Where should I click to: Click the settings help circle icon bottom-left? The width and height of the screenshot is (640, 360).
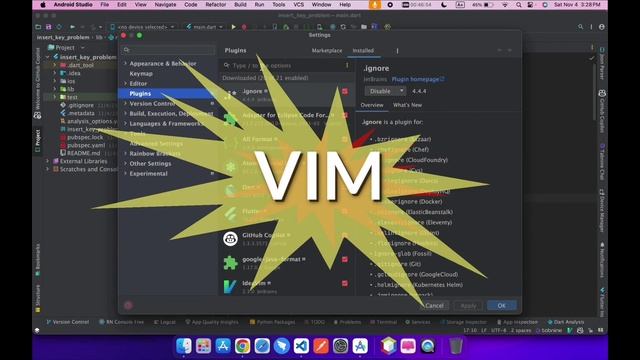128,305
